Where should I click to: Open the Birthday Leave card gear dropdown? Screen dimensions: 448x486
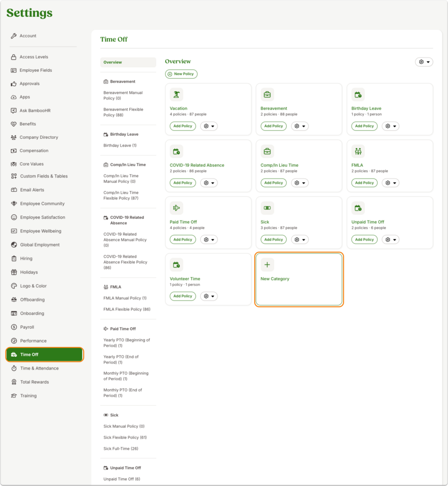(x=391, y=126)
